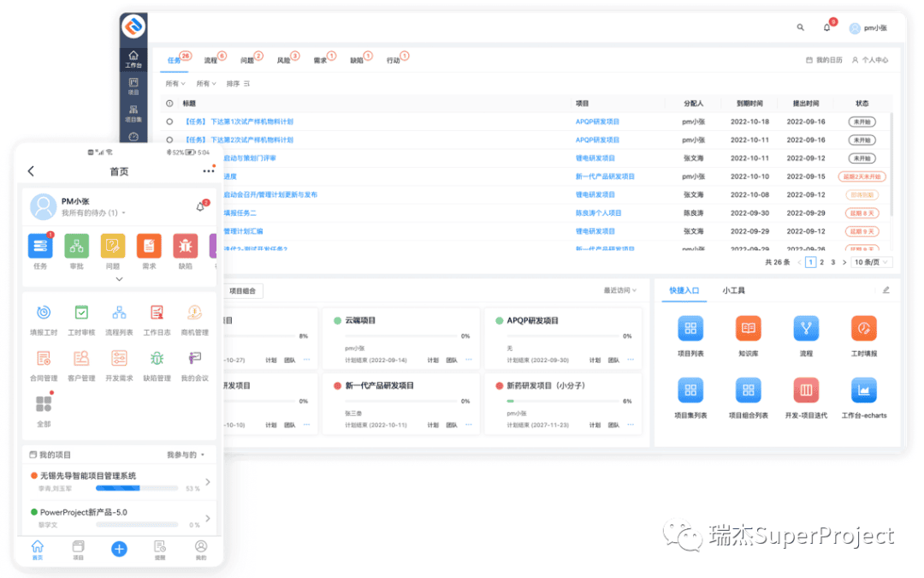Expand the second 所有 filter dropdown

(x=206, y=84)
